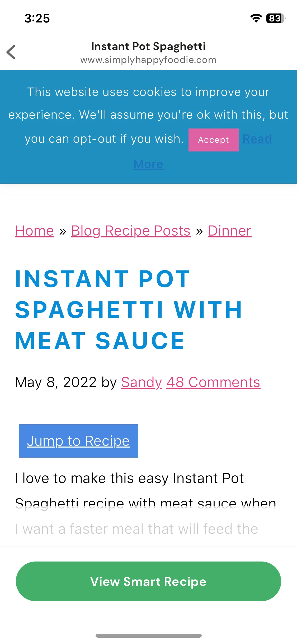The width and height of the screenshot is (297, 644).
Task: Tap the Instant Pot Spaghetti with Meat Sauce heading
Action: 129,310
